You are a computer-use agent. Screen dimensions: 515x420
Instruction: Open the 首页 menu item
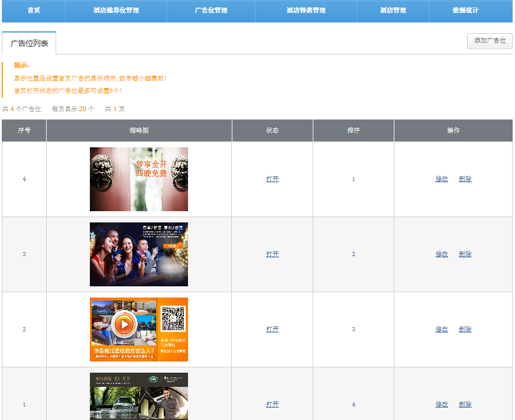[x=34, y=11]
